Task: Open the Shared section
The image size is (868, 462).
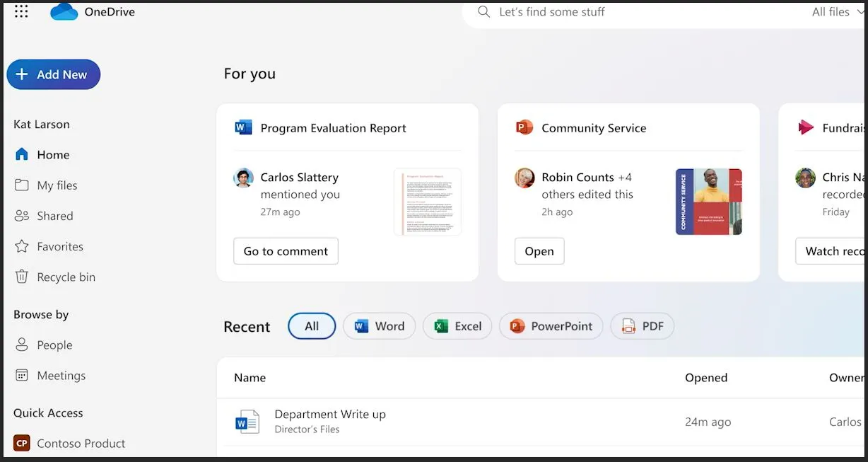Action: pos(54,216)
